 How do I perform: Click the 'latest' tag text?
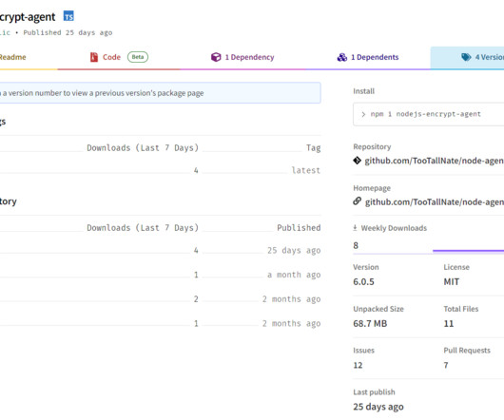(305, 170)
